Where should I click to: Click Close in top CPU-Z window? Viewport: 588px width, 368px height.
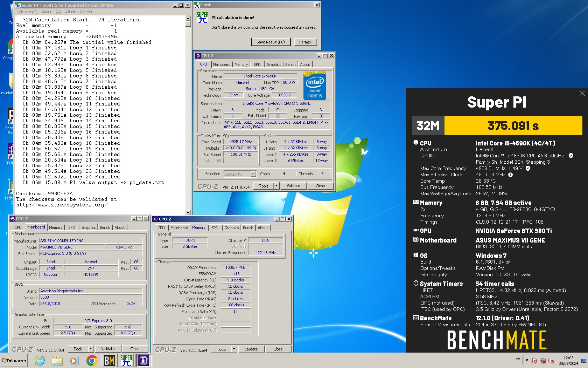coord(320,186)
